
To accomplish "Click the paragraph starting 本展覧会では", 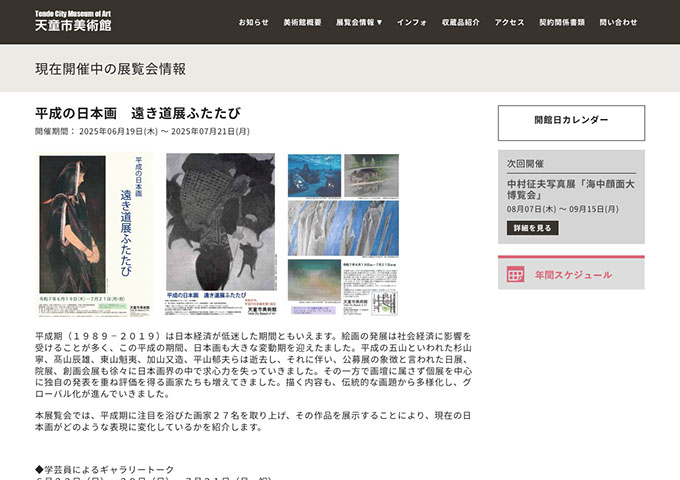I will click(x=253, y=421).
